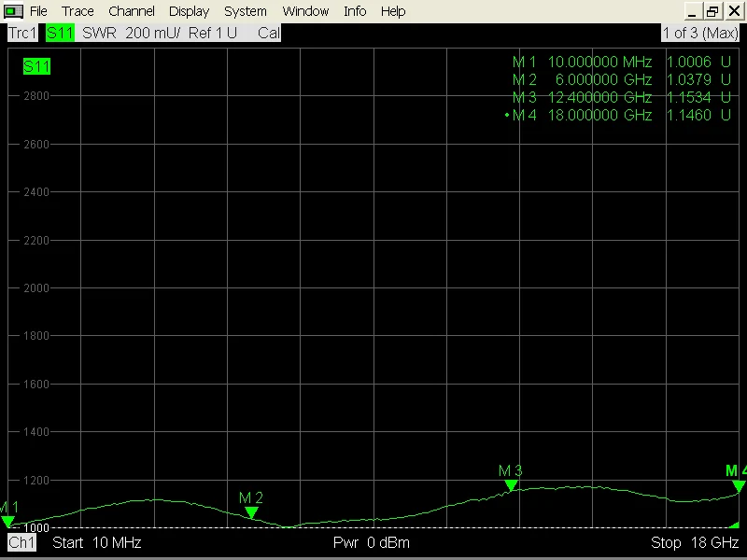Click the 1200 axis label
The image size is (747, 560).
(x=36, y=481)
